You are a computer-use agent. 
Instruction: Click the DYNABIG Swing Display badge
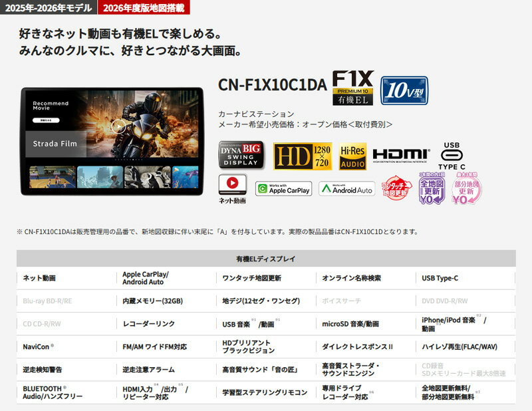tap(241, 156)
